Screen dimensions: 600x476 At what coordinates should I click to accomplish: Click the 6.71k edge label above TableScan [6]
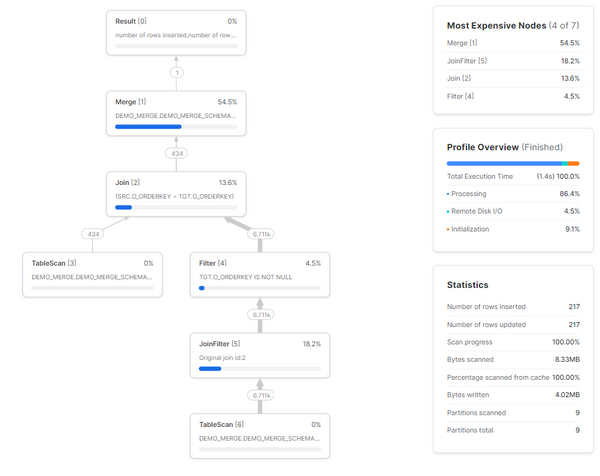260,395
